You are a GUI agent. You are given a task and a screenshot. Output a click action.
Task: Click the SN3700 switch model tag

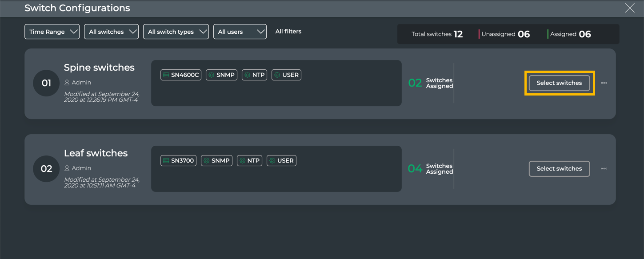pyautogui.click(x=178, y=161)
